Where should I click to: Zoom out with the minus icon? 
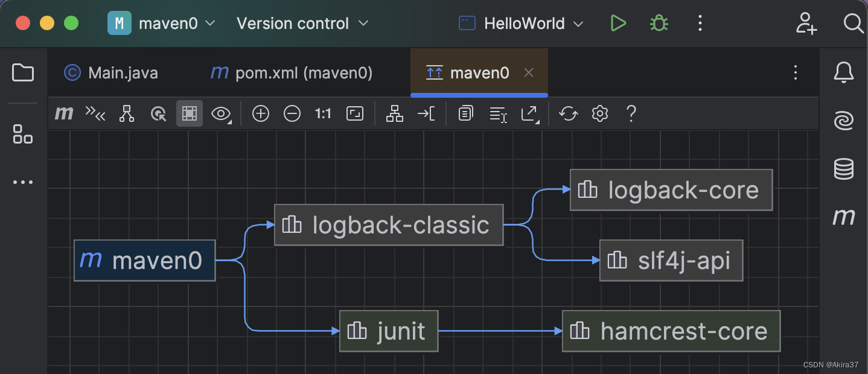[292, 113]
